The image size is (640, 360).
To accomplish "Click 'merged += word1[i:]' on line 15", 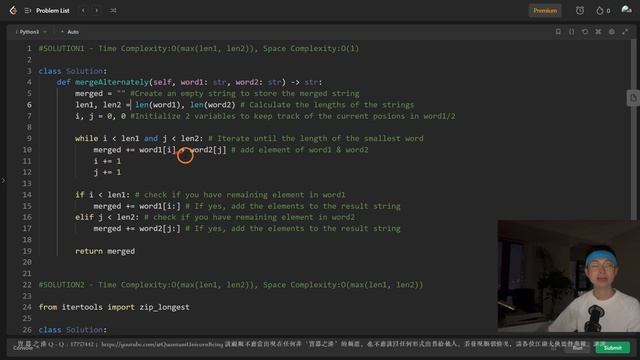I will [137, 206].
